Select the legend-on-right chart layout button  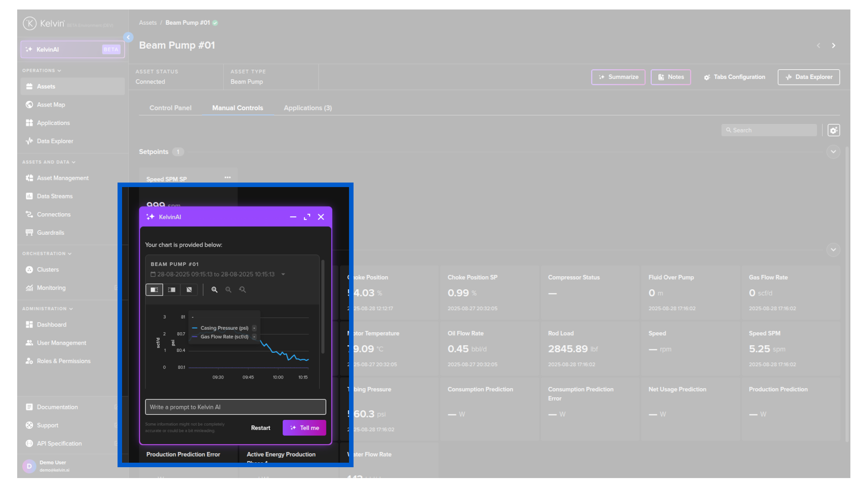[154, 290]
